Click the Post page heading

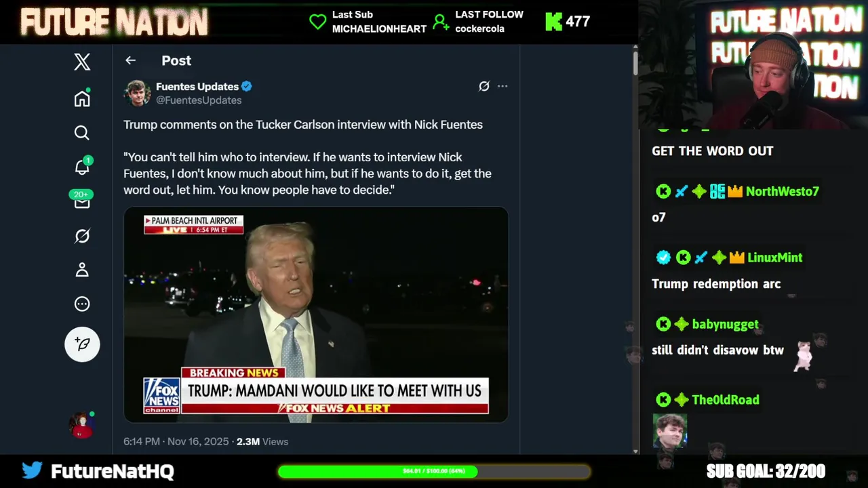point(176,60)
